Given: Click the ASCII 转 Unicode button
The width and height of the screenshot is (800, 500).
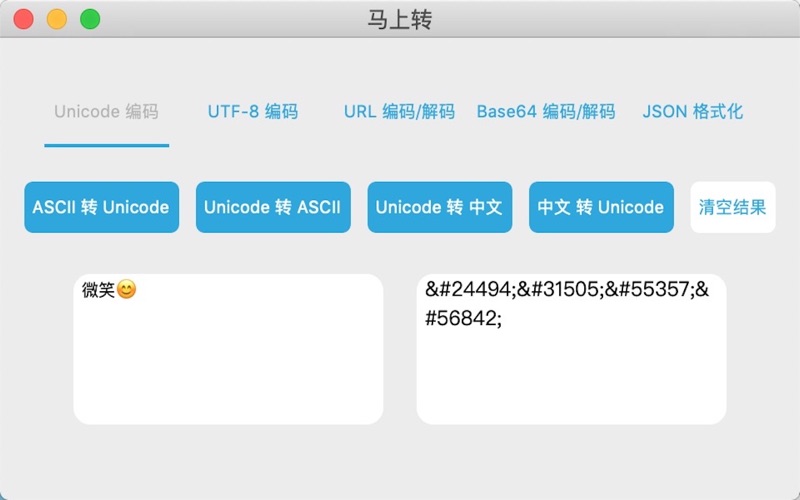Looking at the screenshot, I should [102, 207].
